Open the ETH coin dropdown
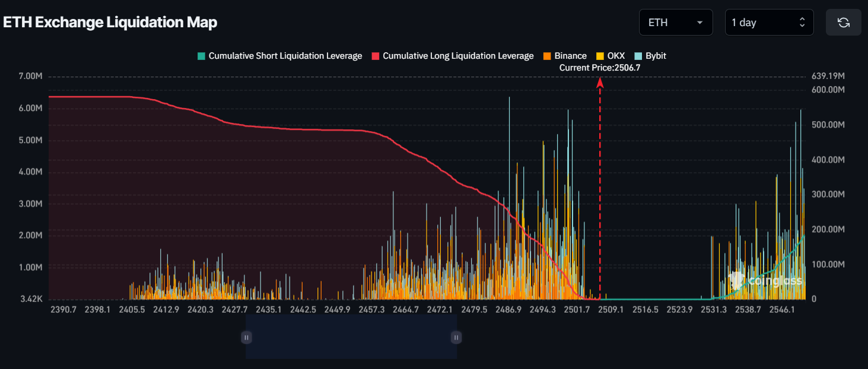Viewport: 868px width, 369px height. coord(675,23)
